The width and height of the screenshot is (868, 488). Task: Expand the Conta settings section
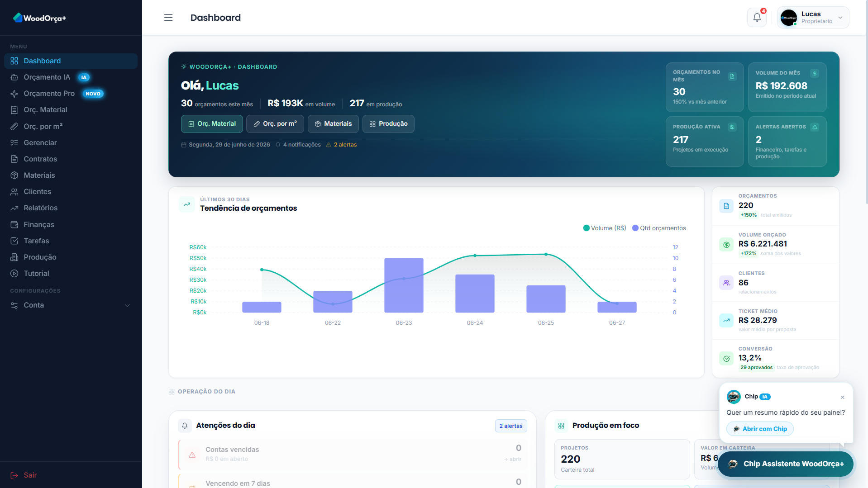[x=71, y=305]
